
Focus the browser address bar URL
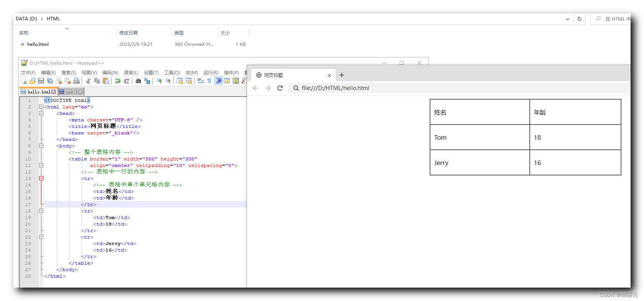coord(335,88)
